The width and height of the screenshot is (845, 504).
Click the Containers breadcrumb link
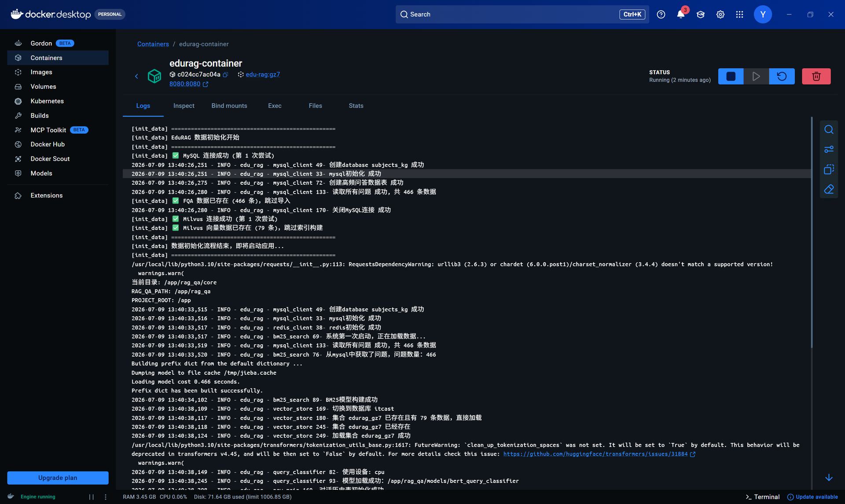pyautogui.click(x=153, y=44)
